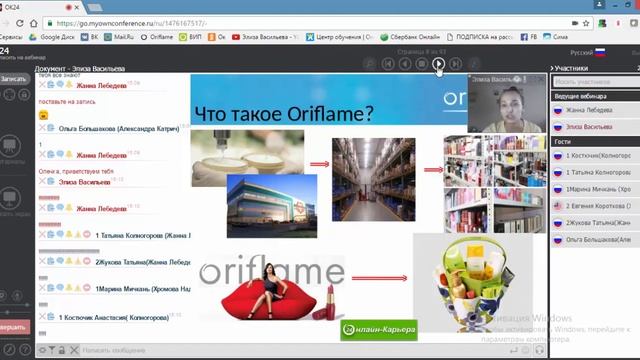Viewport: 640px width, 360px height.
Task: Open the FB bookmark
Action: click(x=529, y=37)
